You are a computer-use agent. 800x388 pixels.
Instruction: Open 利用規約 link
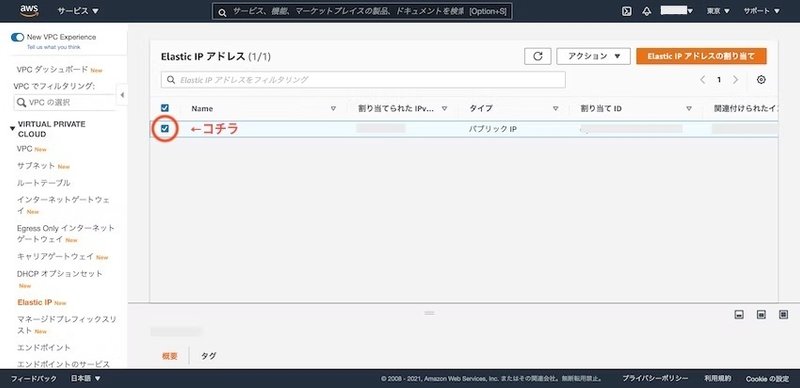coord(717,379)
